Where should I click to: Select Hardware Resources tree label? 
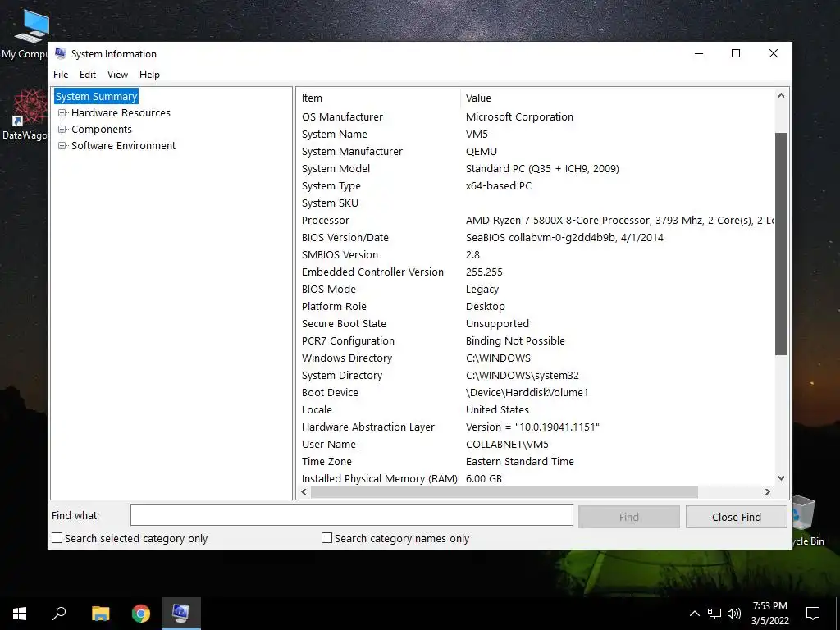pos(121,113)
